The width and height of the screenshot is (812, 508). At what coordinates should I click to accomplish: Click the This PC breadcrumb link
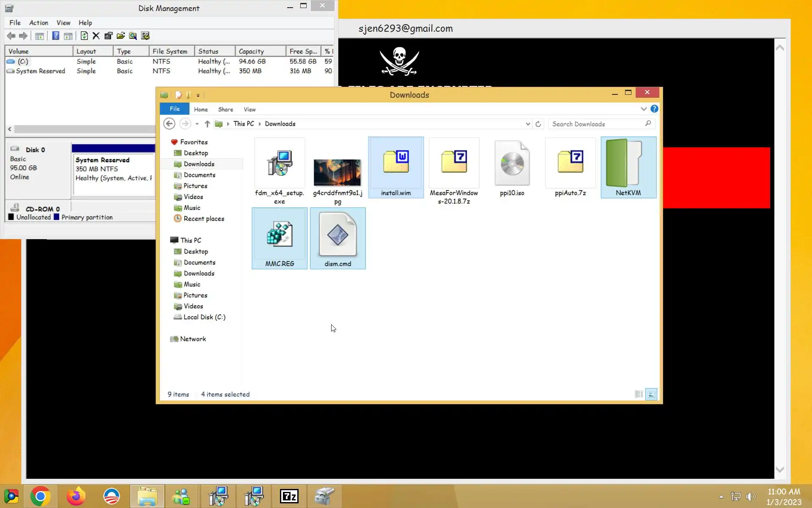click(x=244, y=124)
